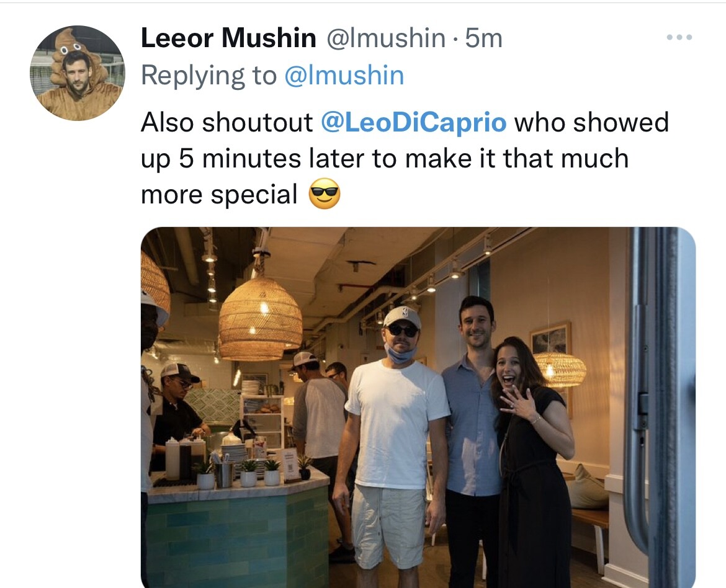Click the 'Replying to' label text
726x588 pixels.
tap(209, 76)
